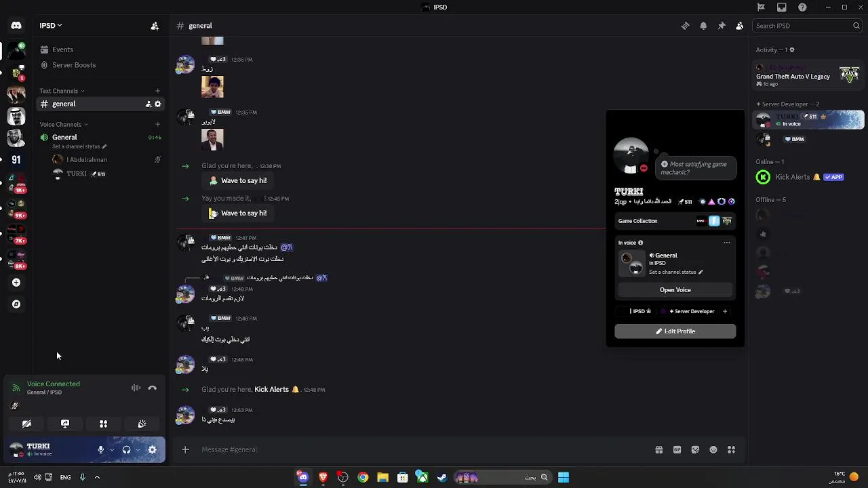
Task: Mute the microphone in user panel
Action: [100, 449]
